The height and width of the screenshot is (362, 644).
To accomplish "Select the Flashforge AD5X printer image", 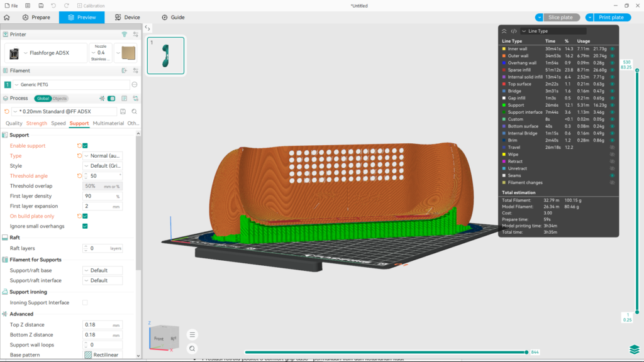I will 14,53.
